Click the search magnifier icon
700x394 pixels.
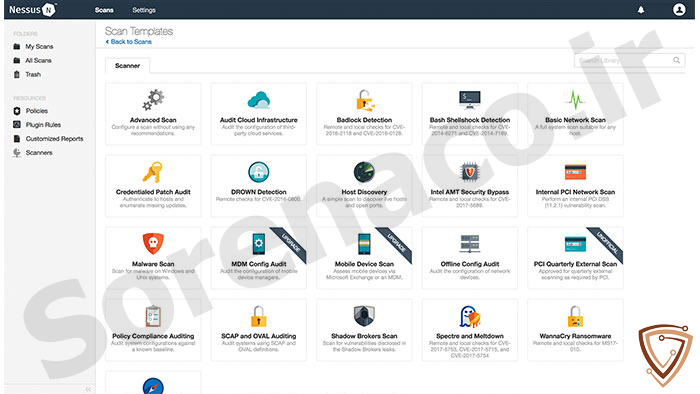(677, 60)
